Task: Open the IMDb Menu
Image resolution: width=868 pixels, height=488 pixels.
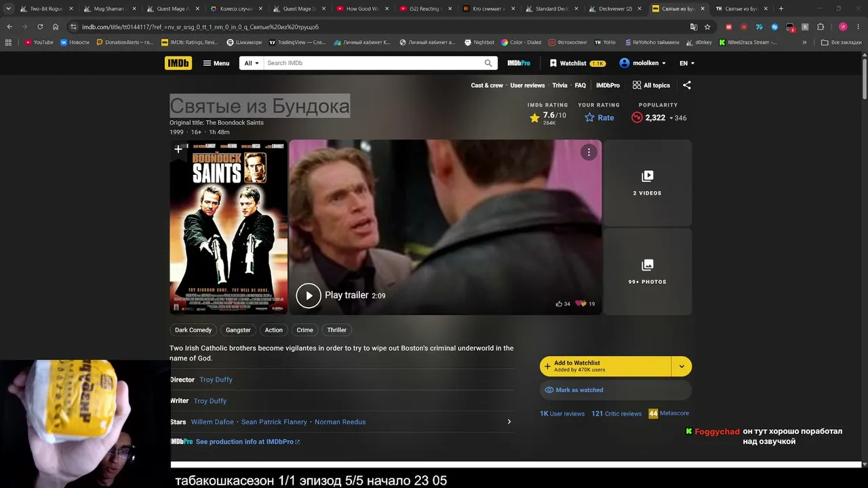Action: tap(216, 63)
